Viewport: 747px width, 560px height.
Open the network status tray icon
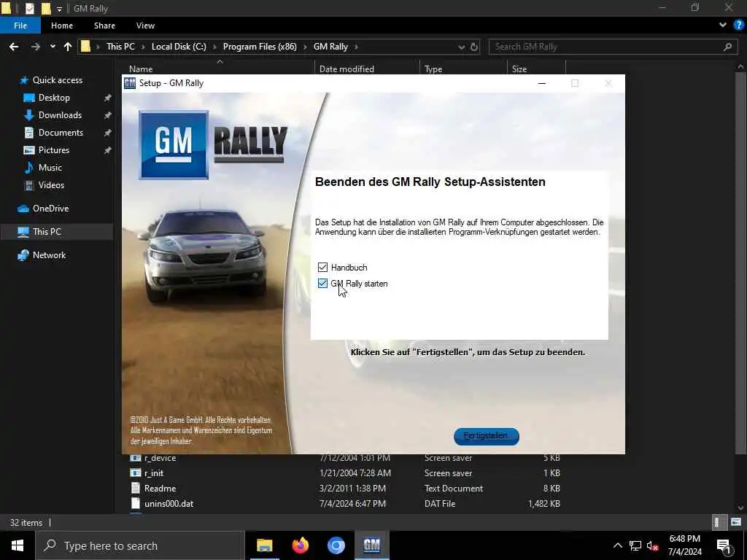point(635,546)
